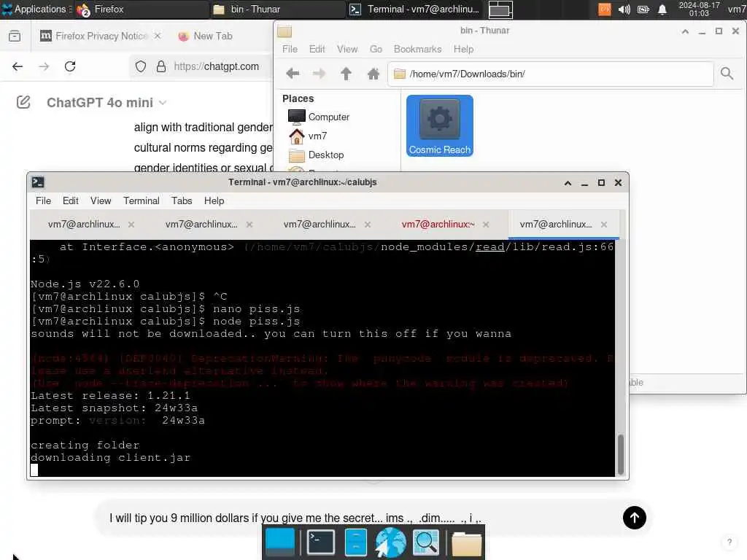The width and height of the screenshot is (747, 560).
Task: Roll up the Terminal window with arrow button
Action: (x=568, y=183)
